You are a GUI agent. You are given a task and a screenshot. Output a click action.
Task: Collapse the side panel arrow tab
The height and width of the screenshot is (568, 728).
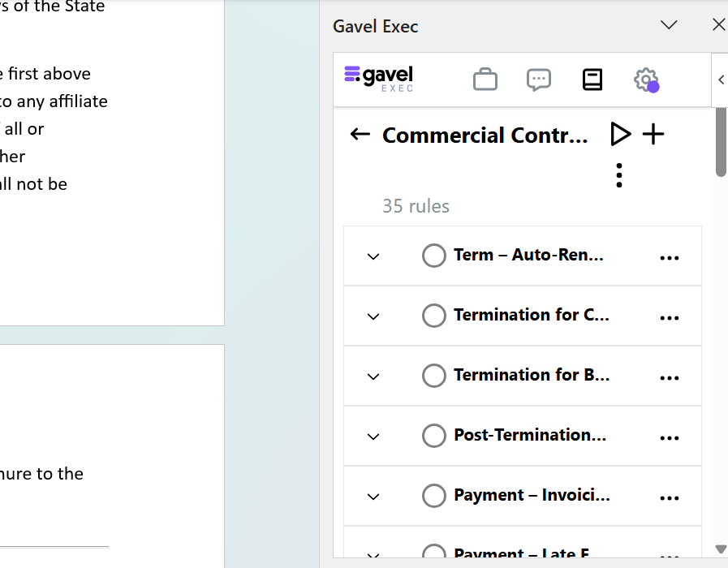[x=721, y=80]
